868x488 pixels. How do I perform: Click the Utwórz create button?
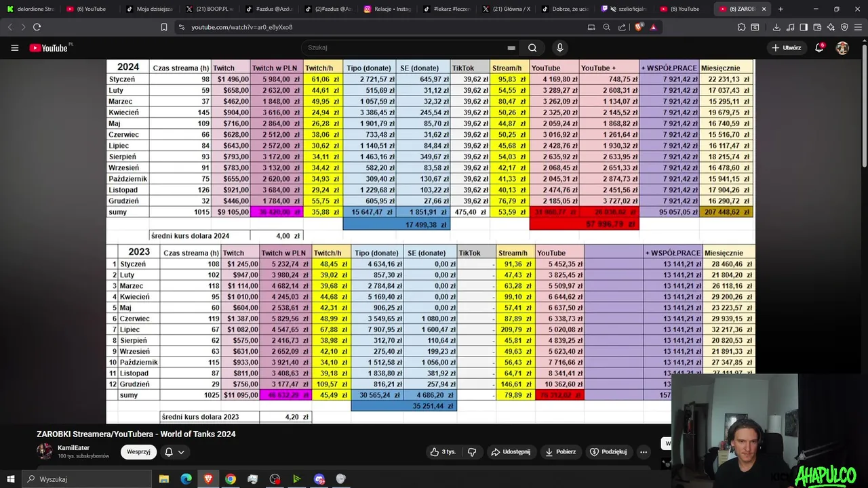pos(786,48)
